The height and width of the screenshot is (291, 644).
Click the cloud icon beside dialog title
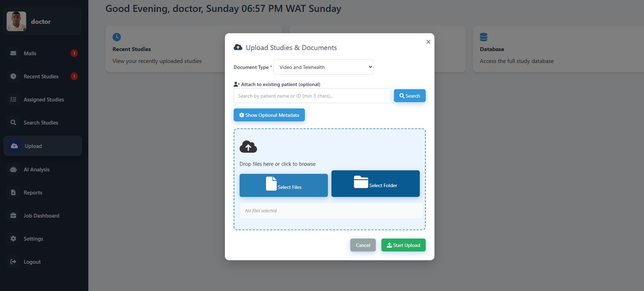coord(238,47)
